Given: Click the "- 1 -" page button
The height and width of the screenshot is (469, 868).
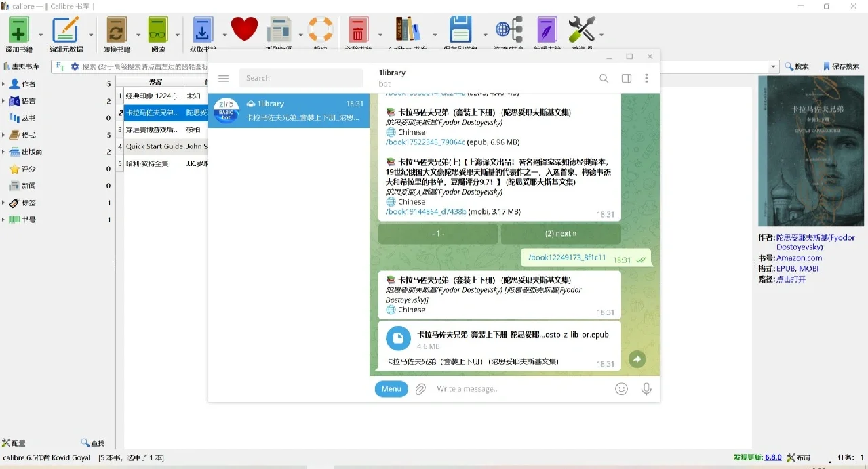Looking at the screenshot, I should (438, 234).
